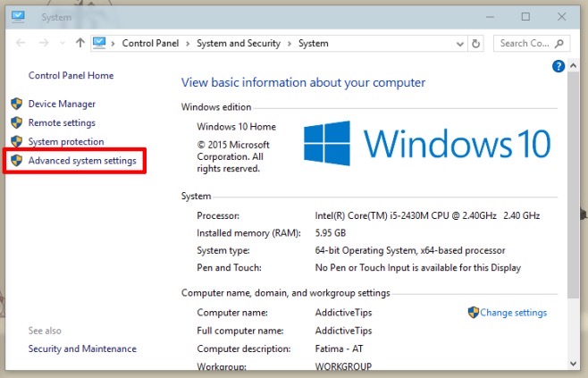Viewport: 588px width, 378px height.
Task: Click the vertical scrollbar thumb
Action: click(573, 185)
